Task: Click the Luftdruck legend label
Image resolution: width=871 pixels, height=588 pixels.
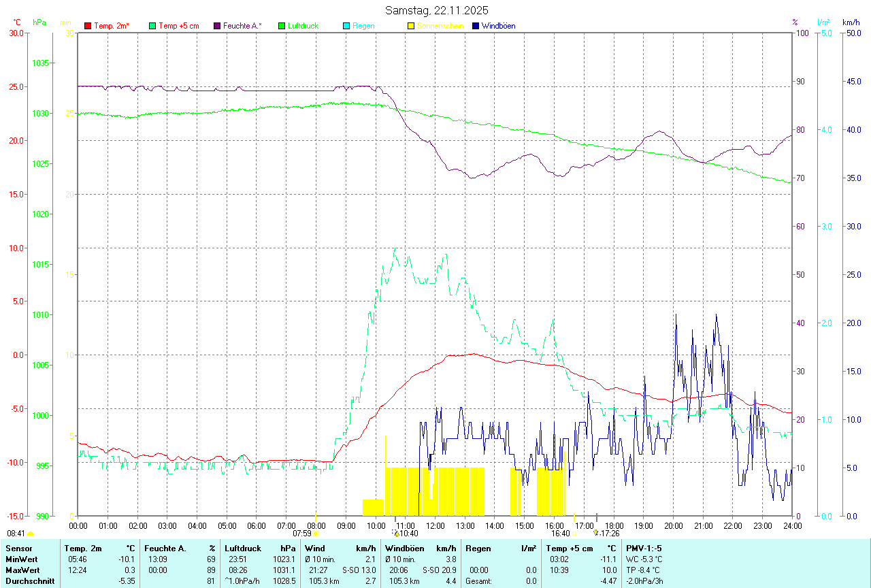Action: pyautogui.click(x=303, y=26)
